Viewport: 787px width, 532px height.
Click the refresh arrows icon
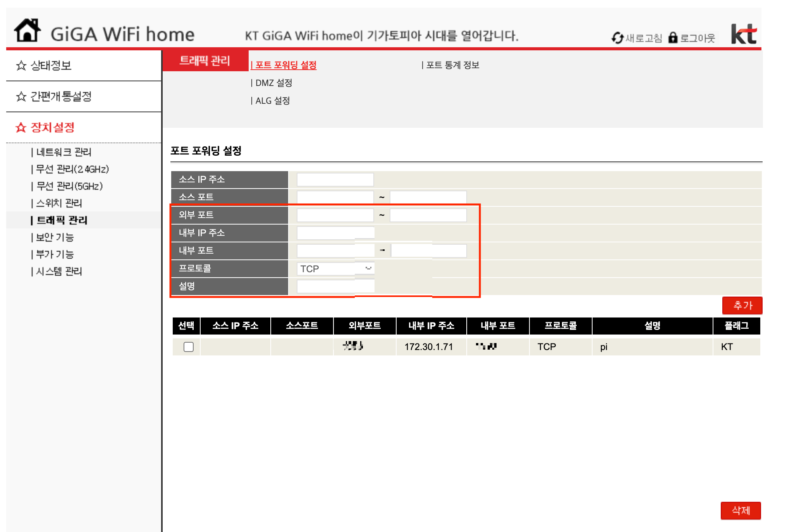click(617, 38)
